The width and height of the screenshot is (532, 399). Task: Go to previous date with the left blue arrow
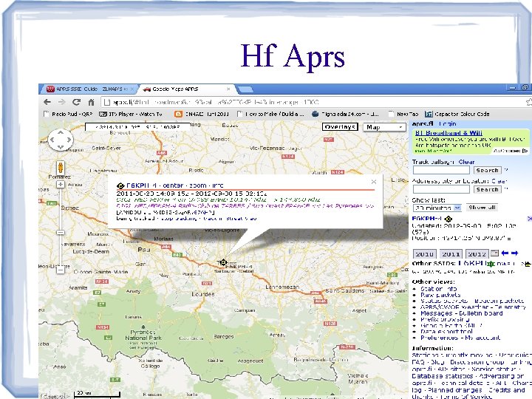click(x=505, y=253)
